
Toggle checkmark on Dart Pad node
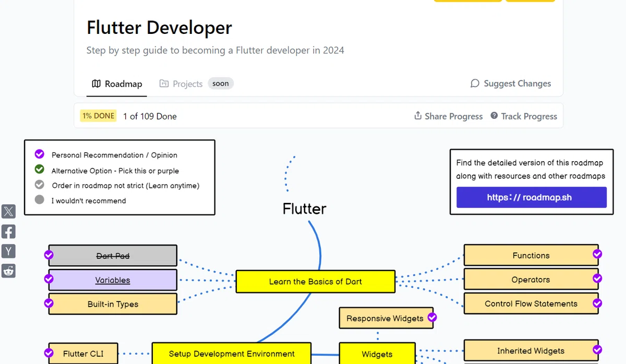point(49,255)
